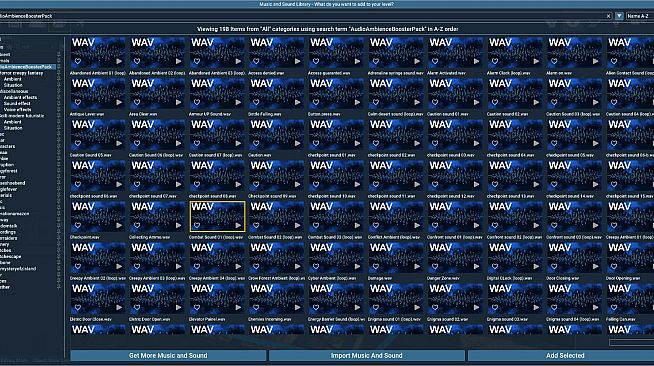Select Horror creepy fantasy category
This screenshot has width=654, height=366.
[x=22, y=73]
